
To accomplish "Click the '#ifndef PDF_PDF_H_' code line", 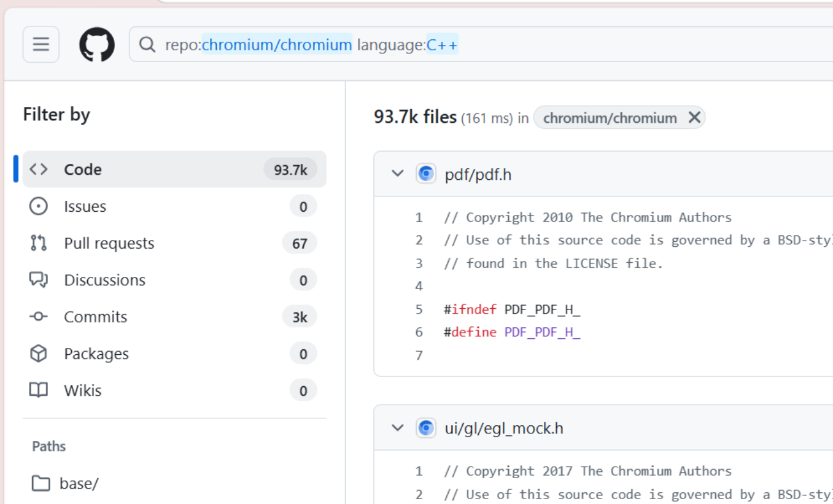I will (x=512, y=309).
